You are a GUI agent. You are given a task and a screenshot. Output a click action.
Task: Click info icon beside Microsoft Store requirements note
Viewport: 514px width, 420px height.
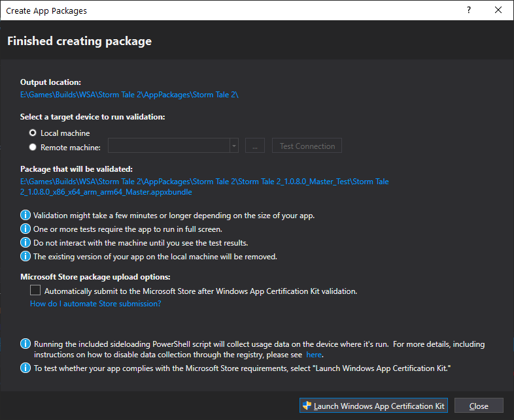26,368
